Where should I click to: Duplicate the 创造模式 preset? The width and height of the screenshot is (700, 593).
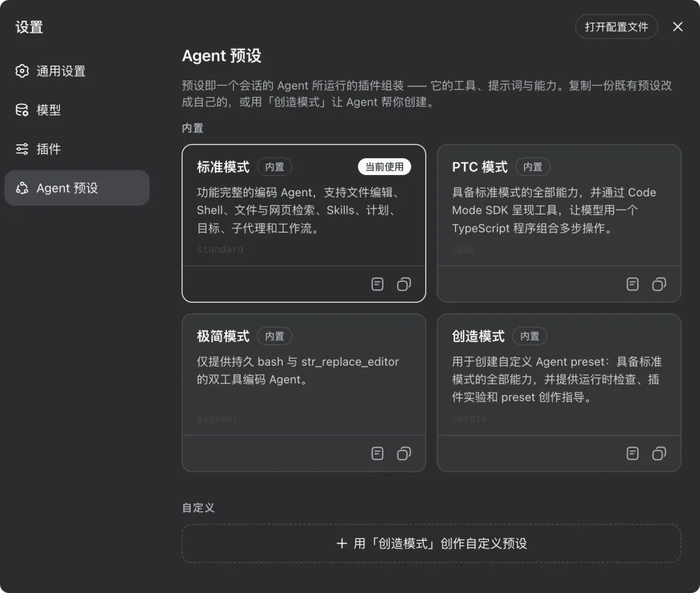tap(659, 453)
